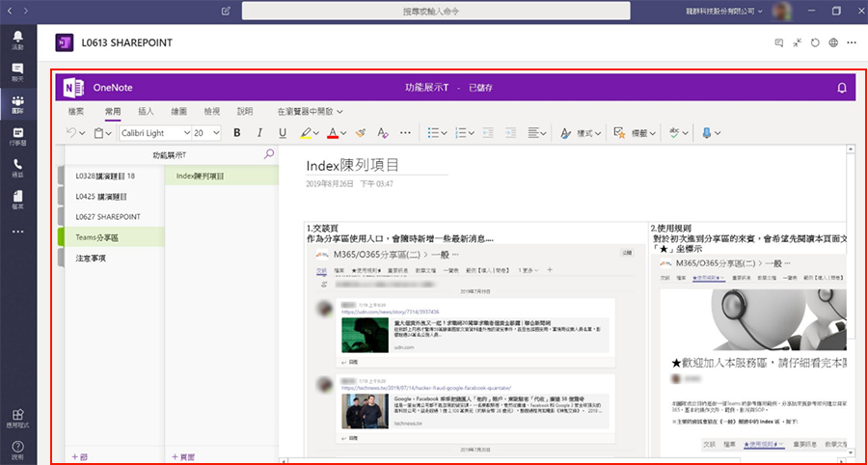Viewport: 868px width, 465px height.
Task: Open Help (說明) icon in Teams sidebar
Action: [x=17, y=451]
